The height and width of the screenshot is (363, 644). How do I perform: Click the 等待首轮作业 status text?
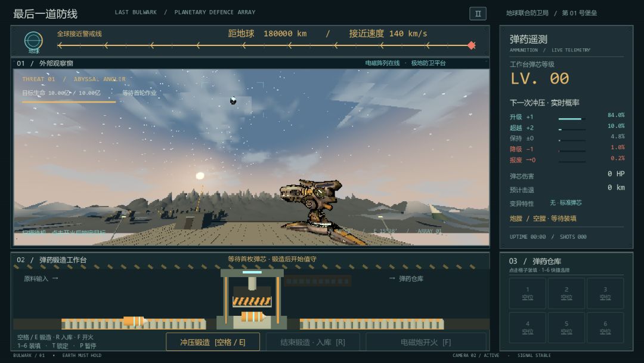coord(140,93)
